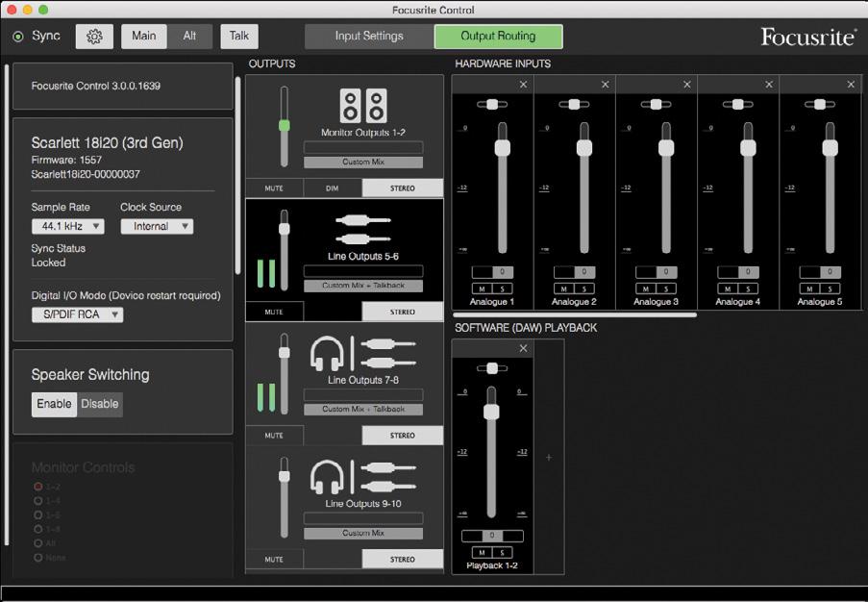
Task: Remove the Analogue 3 channel with X
Action: 687,85
